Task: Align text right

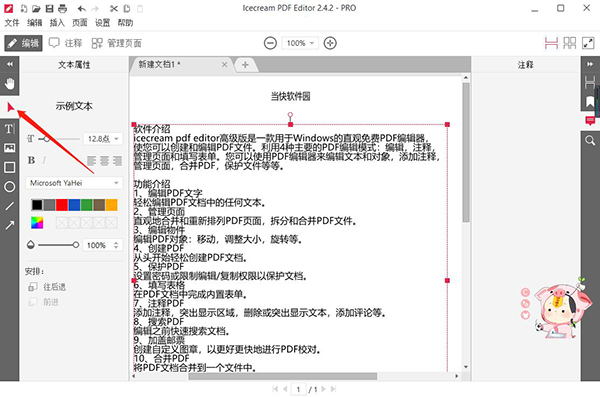Action: point(117,161)
